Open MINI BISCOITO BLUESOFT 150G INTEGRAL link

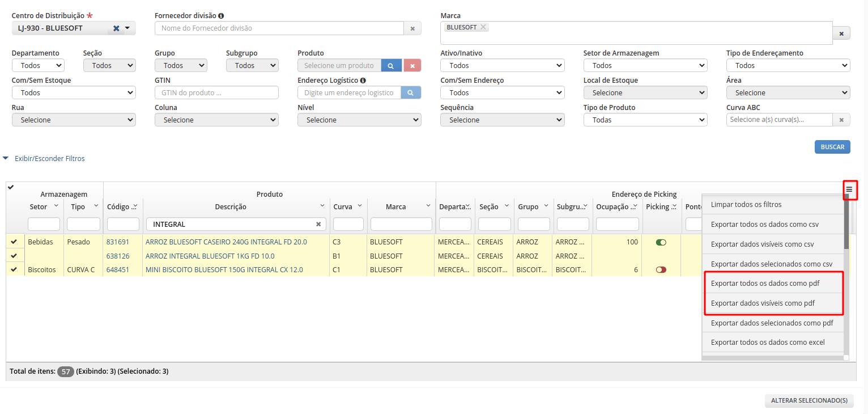pyautogui.click(x=224, y=270)
